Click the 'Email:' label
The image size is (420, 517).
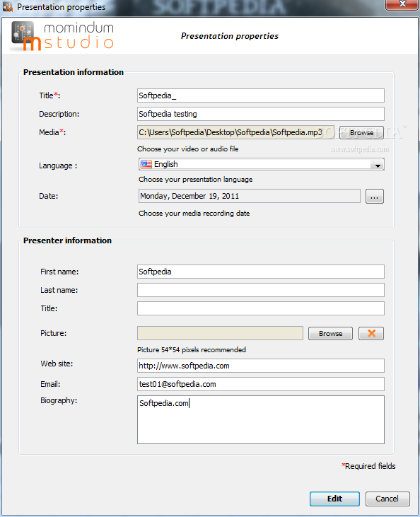pos(50,384)
